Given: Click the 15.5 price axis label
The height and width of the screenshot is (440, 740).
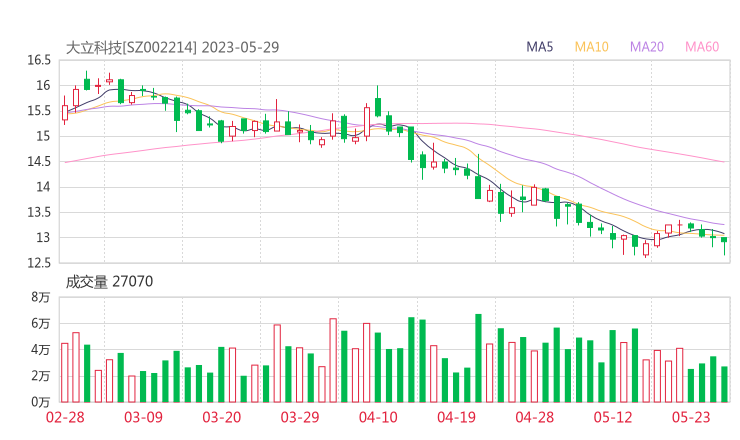Looking at the screenshot, I should (39, 111).
